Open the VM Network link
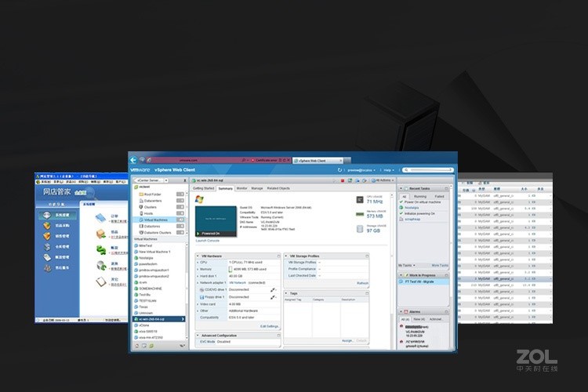Viewport: 588px width, 392px height. coord(238,283)
